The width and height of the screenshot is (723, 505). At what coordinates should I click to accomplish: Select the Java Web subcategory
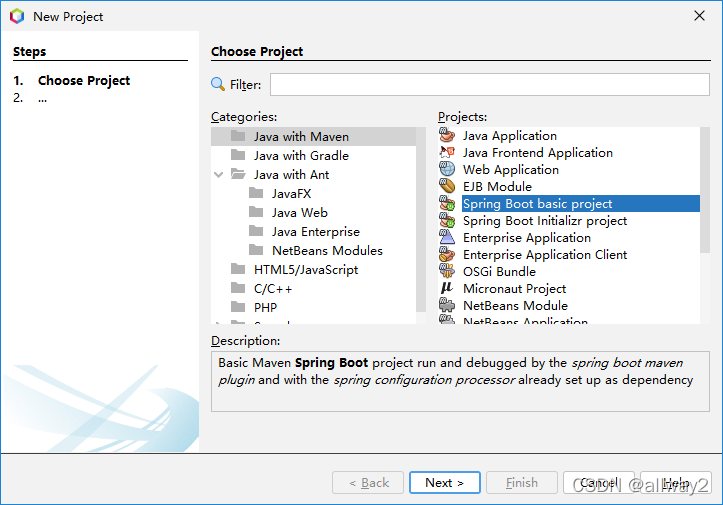click(x=300, y=213)
